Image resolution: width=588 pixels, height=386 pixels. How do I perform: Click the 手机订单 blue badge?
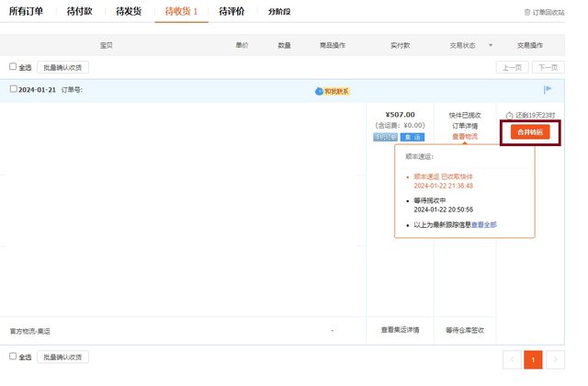[x=385, y=137]
